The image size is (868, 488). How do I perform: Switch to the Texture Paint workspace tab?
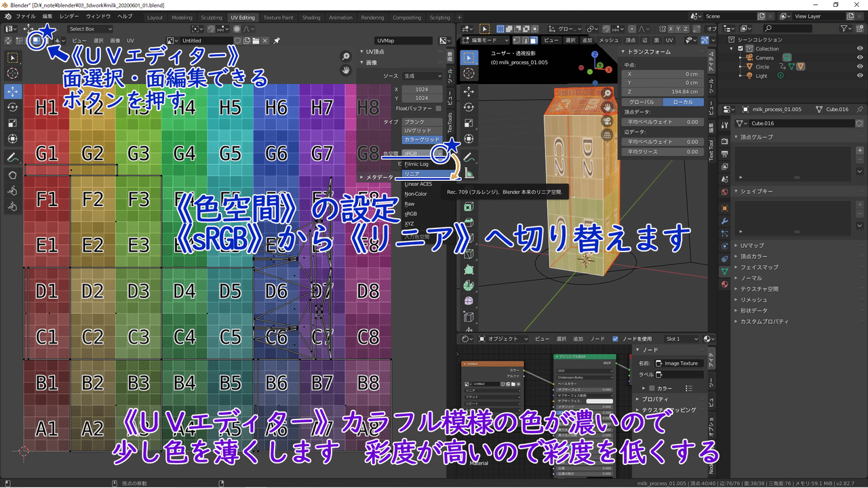tap(278, 18)
